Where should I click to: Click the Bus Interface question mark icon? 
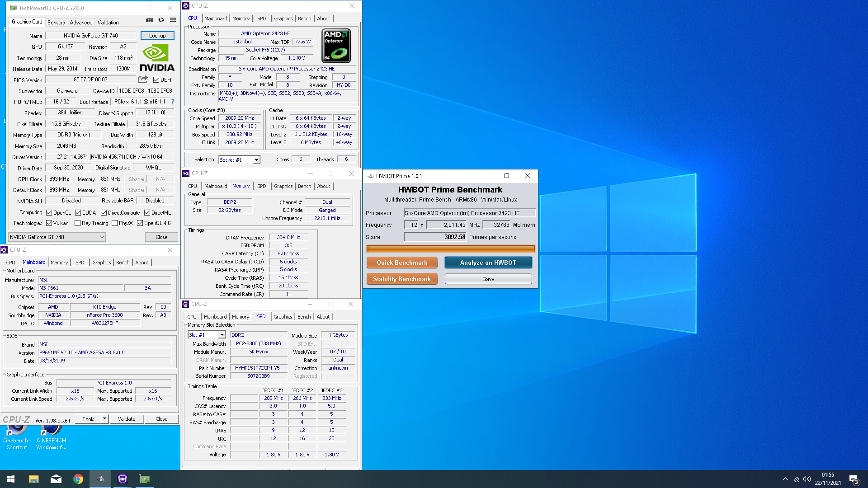[x=172, y=102]
